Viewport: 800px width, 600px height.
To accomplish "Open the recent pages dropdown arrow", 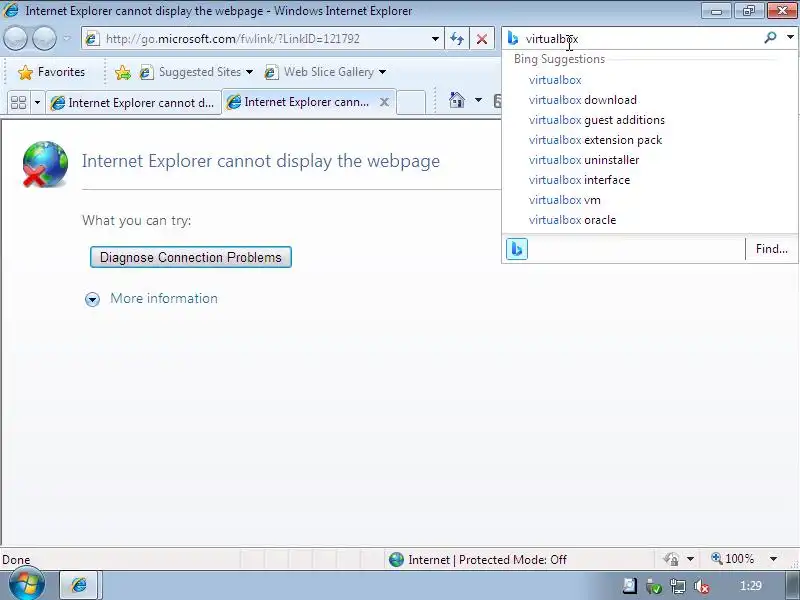I will (67, 39).
